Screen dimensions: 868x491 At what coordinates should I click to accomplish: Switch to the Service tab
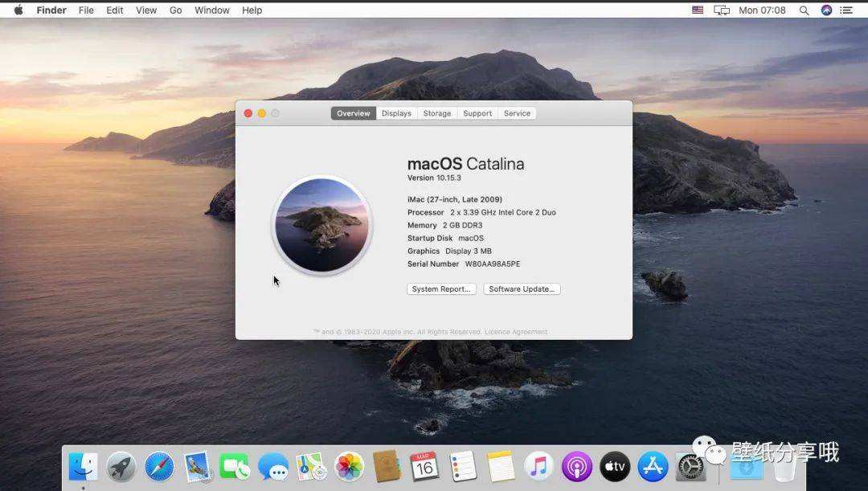tap(517, 113)
